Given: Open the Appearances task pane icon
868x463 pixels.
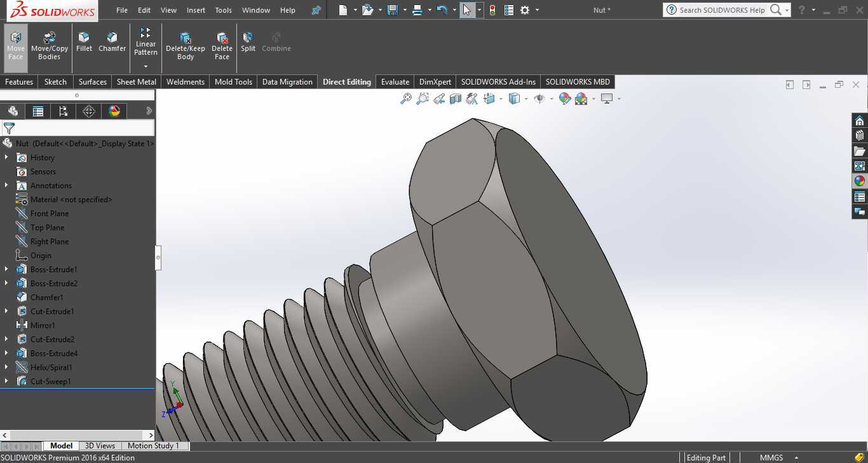Looking at the screenshot, I should coord(860,181).
